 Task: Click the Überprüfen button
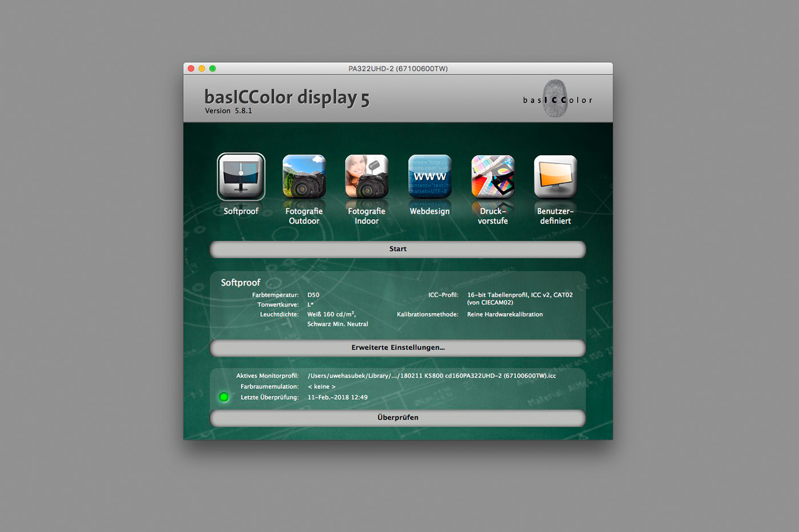pos(398,418)
